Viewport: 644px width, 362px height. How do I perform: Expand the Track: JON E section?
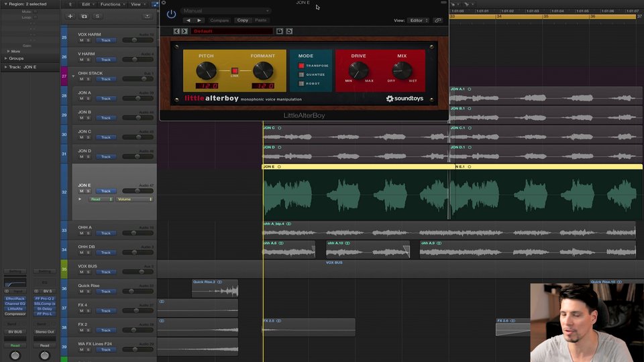coord(6,67)
